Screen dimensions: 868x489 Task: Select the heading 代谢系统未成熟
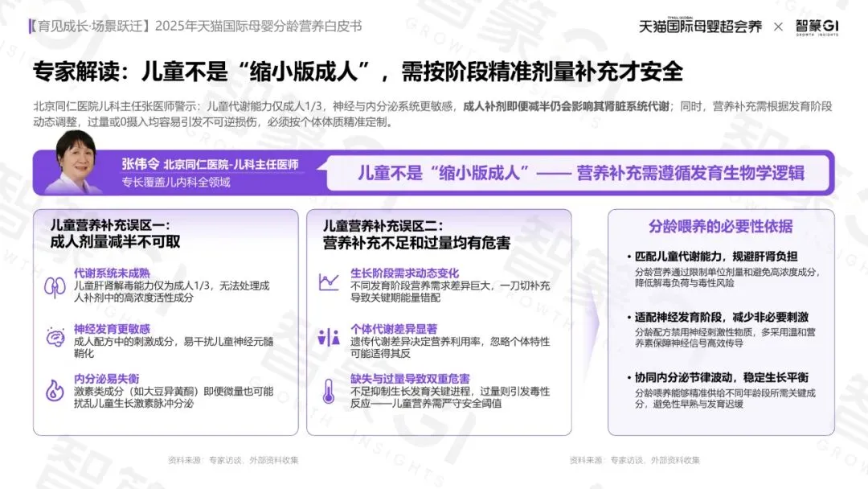[x=112, y=273]
